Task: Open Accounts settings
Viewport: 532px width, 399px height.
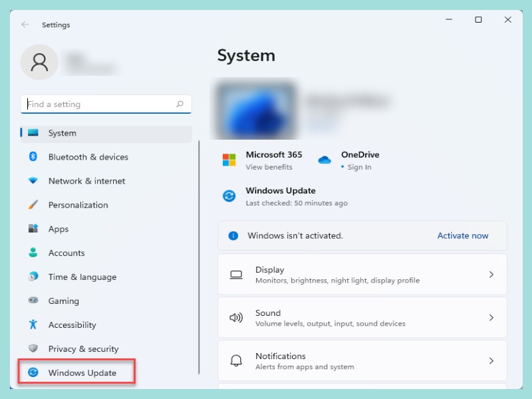Action: click(66, 253)
